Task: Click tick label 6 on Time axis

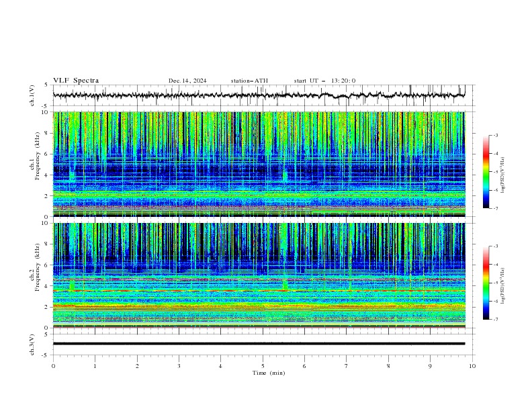Action: click(x=304, y=366)
